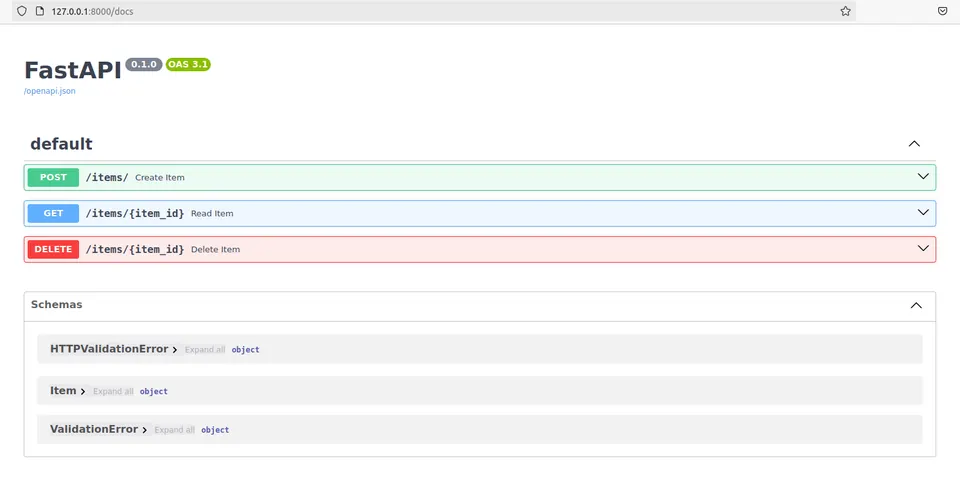This screenshot has width=960, height=495.
Task: Expand DELETE Delete Item with its arrow
Action: pos(923,249)
